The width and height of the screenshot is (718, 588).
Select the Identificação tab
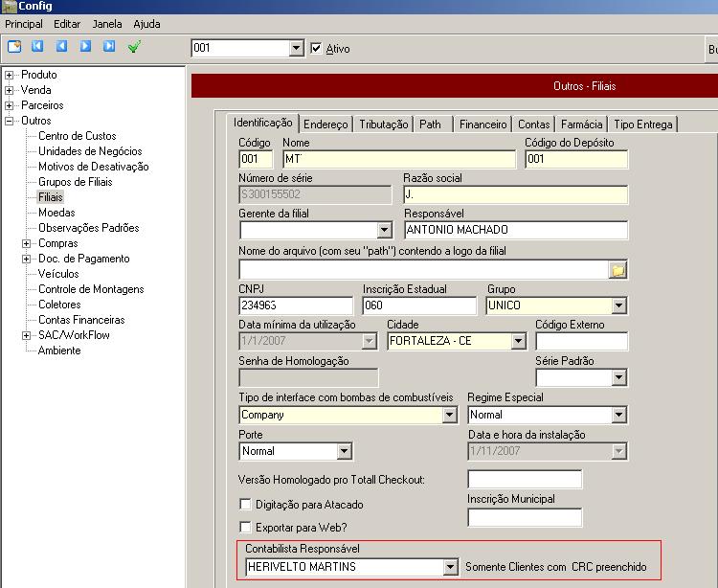tap(263, 123)
